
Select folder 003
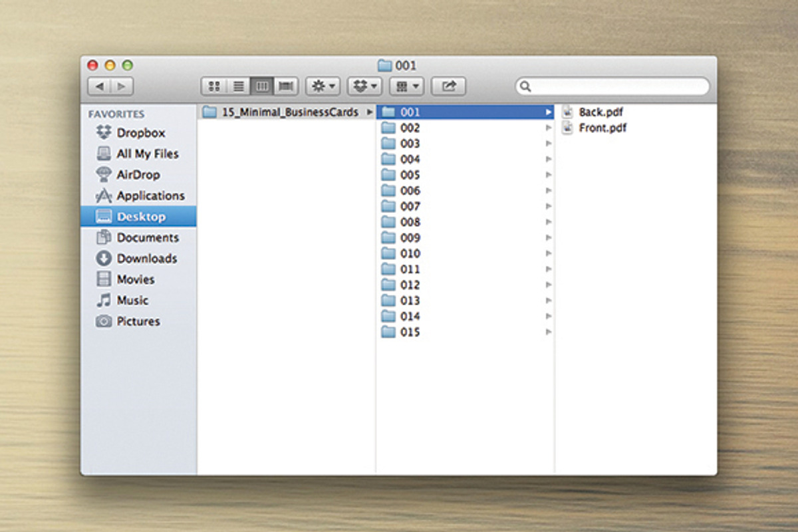[465, 144]
